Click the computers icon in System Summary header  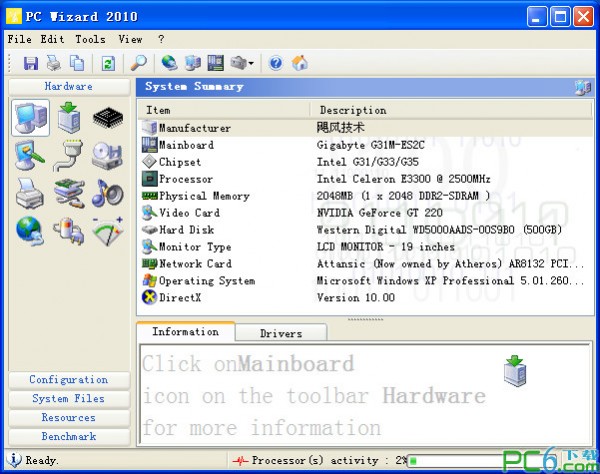(x=582, y=88)
